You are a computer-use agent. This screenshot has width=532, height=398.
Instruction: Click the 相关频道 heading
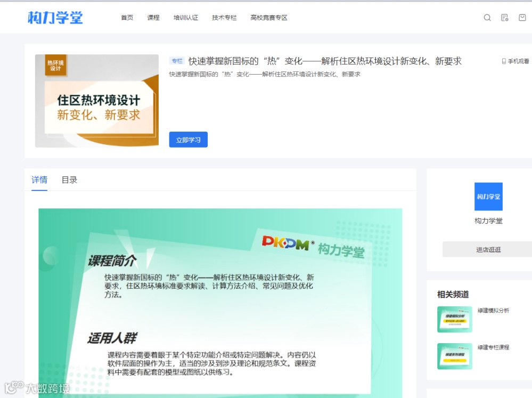pyautogui.click(x=453, y=295)
